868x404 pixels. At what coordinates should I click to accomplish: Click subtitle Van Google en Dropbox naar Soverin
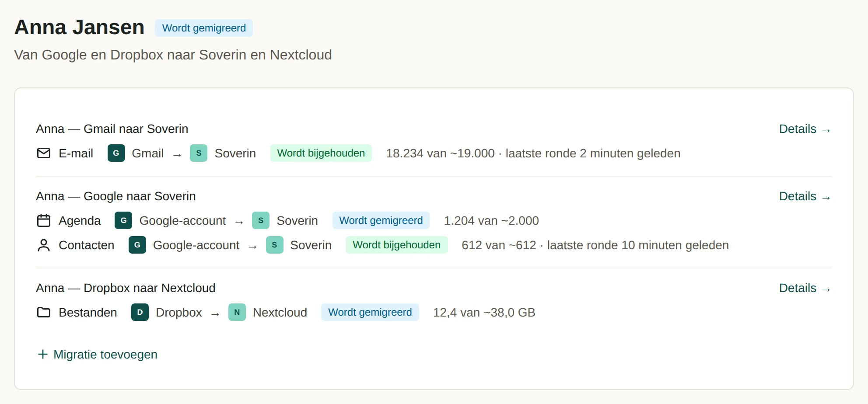click(173, 55)
